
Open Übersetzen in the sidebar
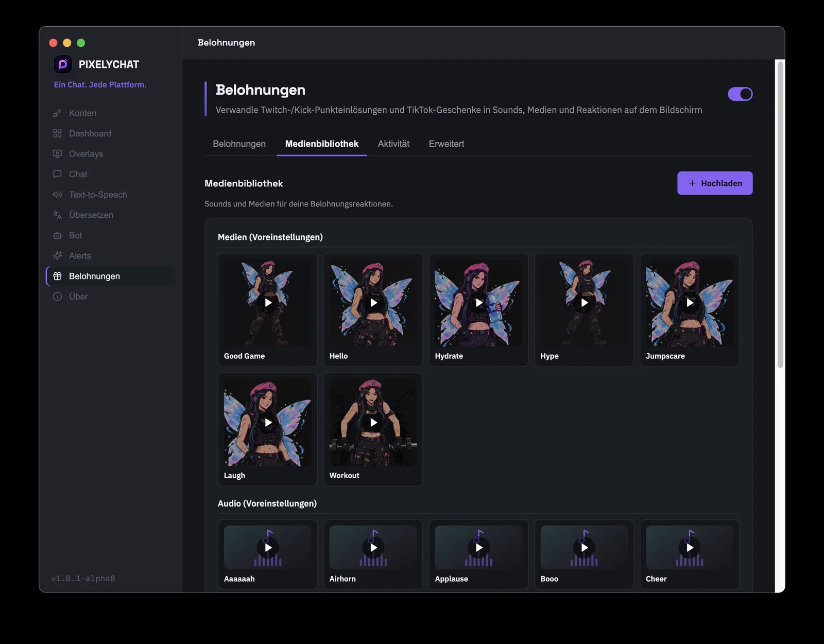pyautogui.click(x=111, y=215)
